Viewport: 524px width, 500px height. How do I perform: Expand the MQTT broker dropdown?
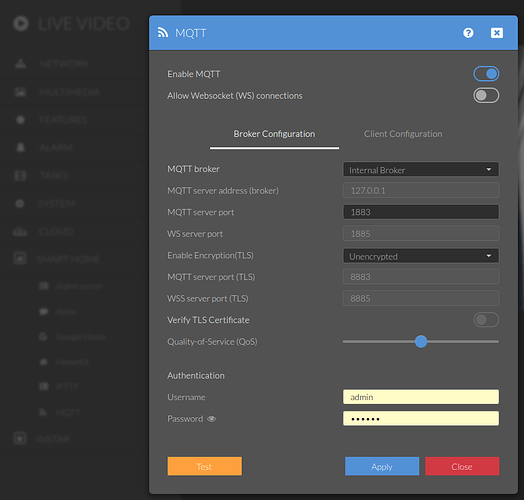pyautogui.click(x=421, y=169)
